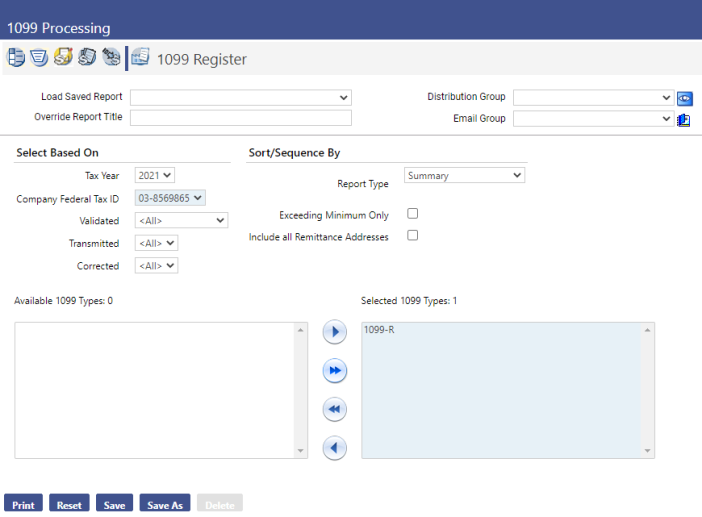Click the single left arrow remove button
Viewport: 702px width, 517px height.
pos(335,448)
